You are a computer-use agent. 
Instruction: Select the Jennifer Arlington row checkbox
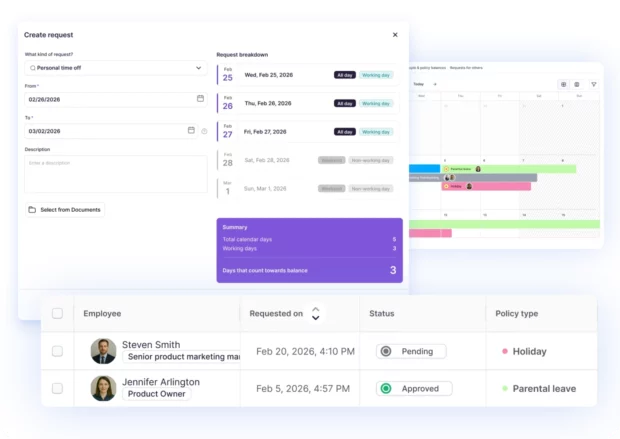pos(57,388)
